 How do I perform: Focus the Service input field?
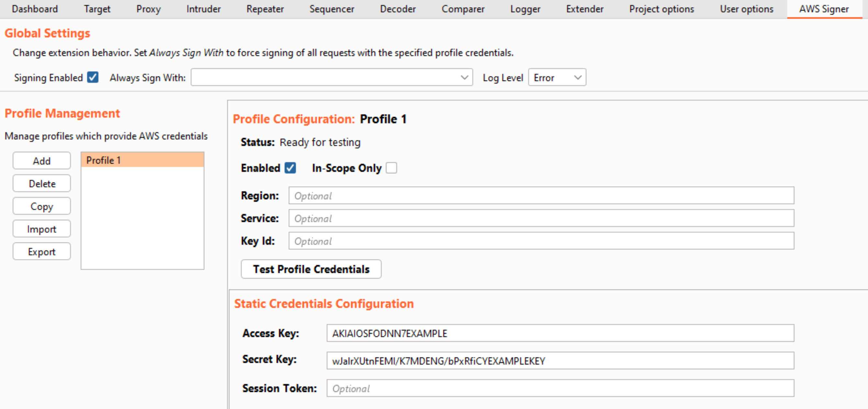point(541,218)
